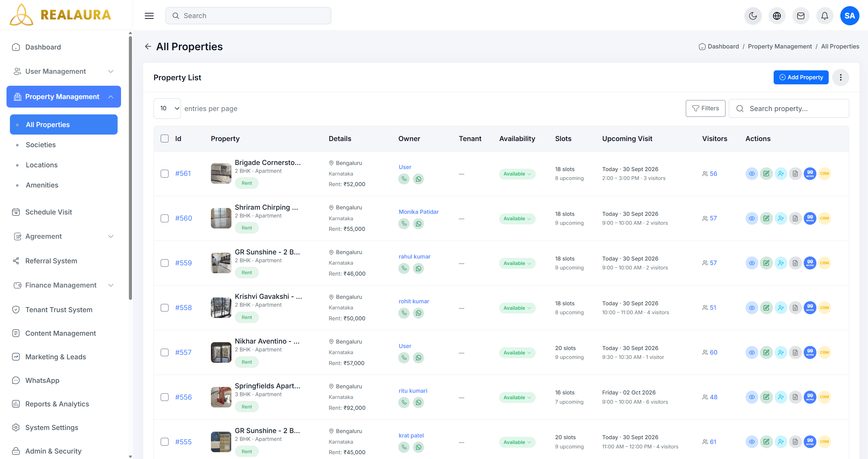The image size is (868, 459).
Task: Open the entries per page dropdown
Action: 167,109
